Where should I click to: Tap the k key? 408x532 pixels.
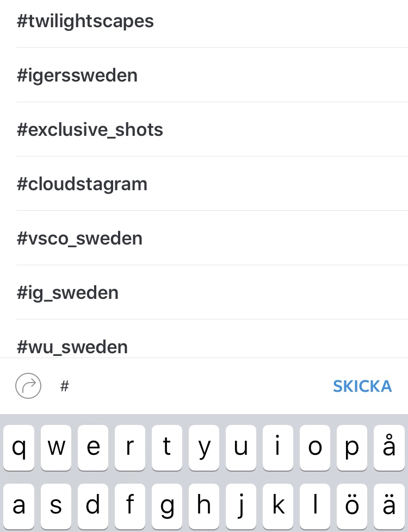coord(278,506)
